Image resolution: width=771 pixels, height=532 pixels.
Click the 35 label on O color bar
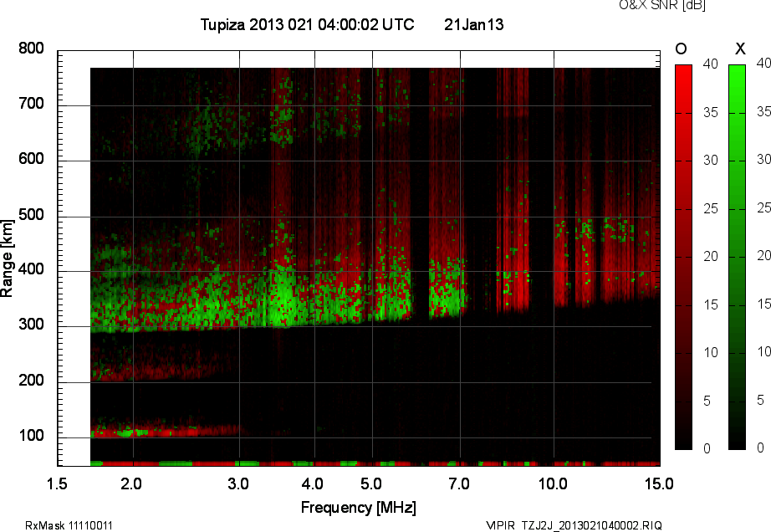coord(710,113)
